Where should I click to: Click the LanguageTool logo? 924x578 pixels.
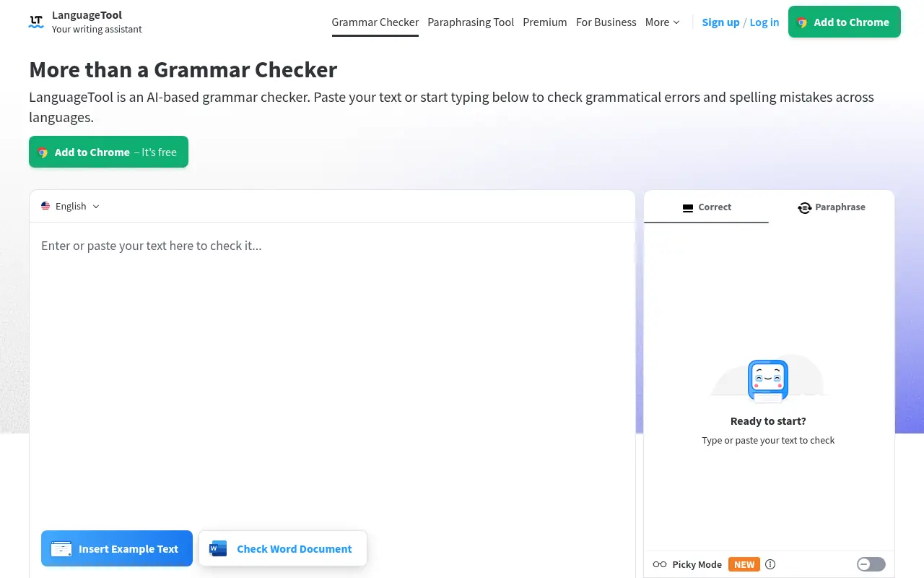pos(36,21)
